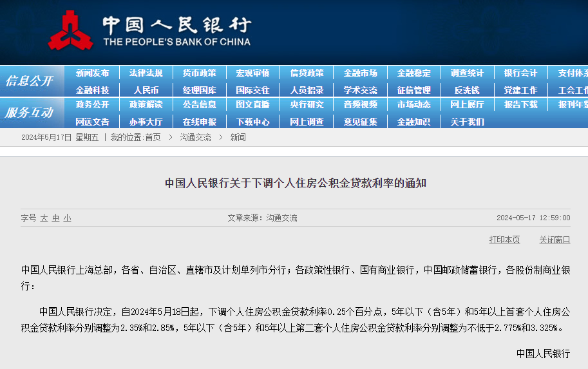Open 下载中心 menu item
This screenshot has width=588, height=369.
point(252,122)
